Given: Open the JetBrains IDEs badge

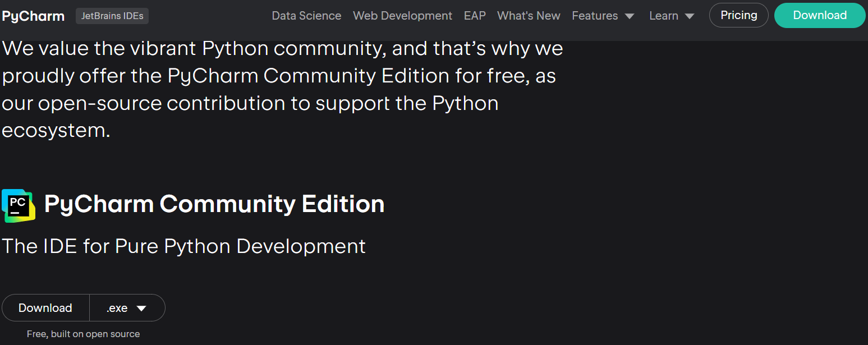Looking at the screenshot, I should (112, 16).
